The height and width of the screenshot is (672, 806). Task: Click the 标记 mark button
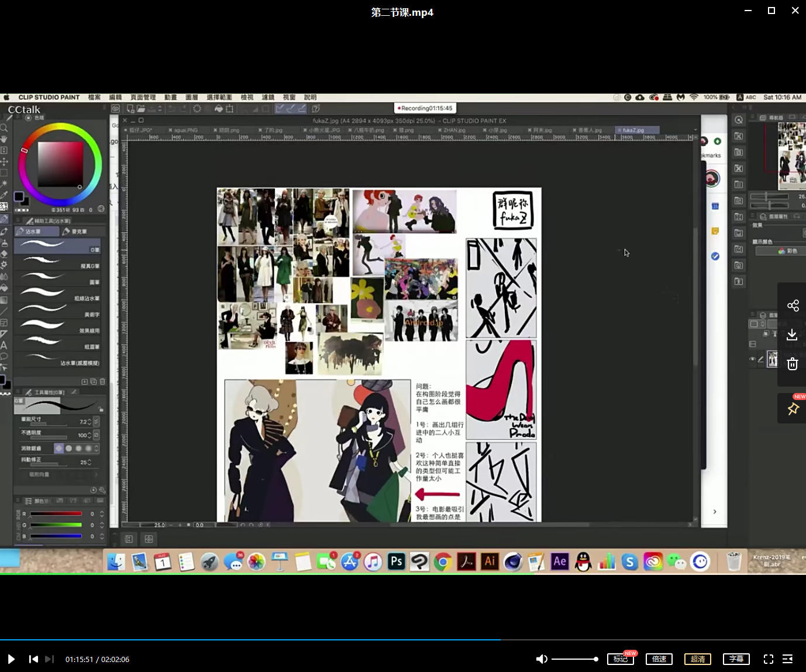click(x=620, y=659)
